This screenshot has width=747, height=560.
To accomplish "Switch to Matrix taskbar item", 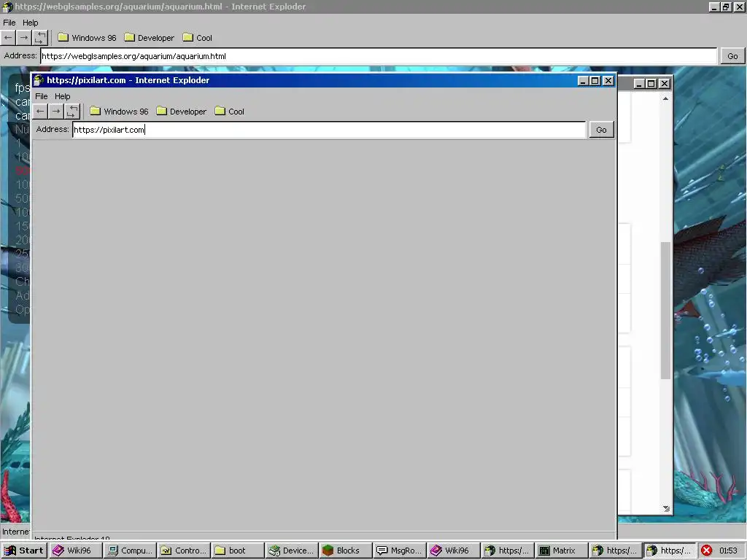I will 560,551.
